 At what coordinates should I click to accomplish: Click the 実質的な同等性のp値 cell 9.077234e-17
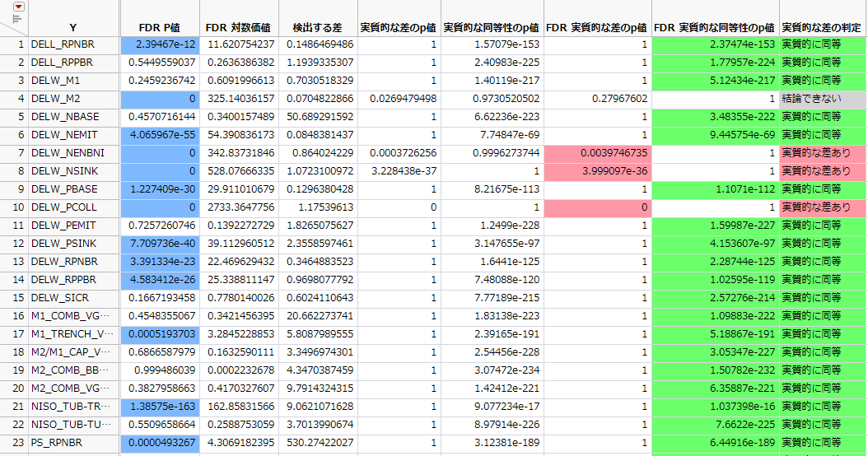pyautogui.click(x=492, y=406)
